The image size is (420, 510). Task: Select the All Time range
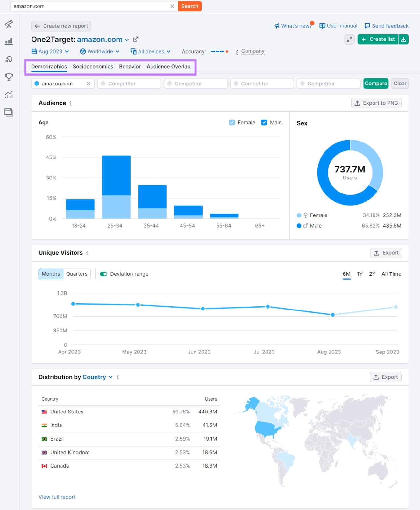click(391, 274)
